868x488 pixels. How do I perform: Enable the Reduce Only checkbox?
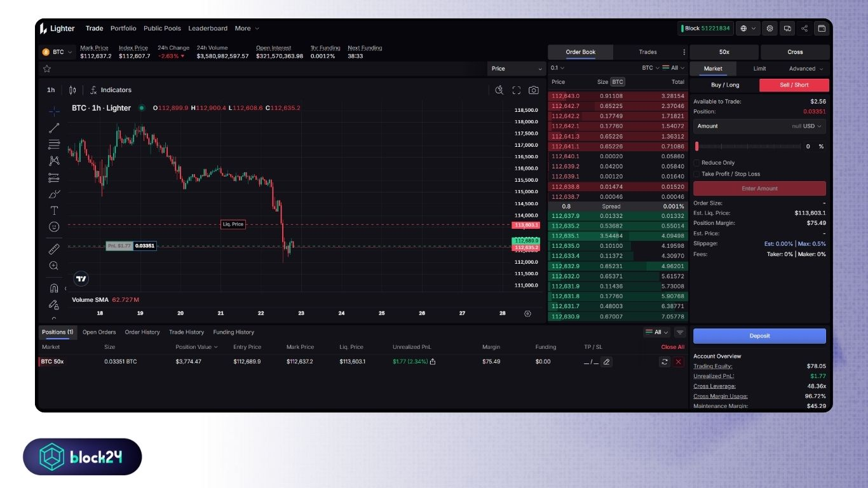(x=697, y=163)
